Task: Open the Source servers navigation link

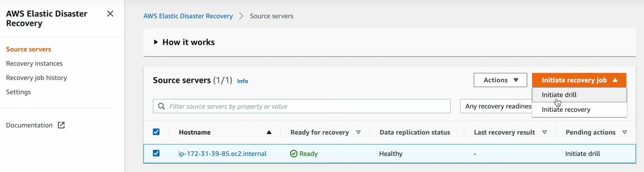Action: click(28, 49)
